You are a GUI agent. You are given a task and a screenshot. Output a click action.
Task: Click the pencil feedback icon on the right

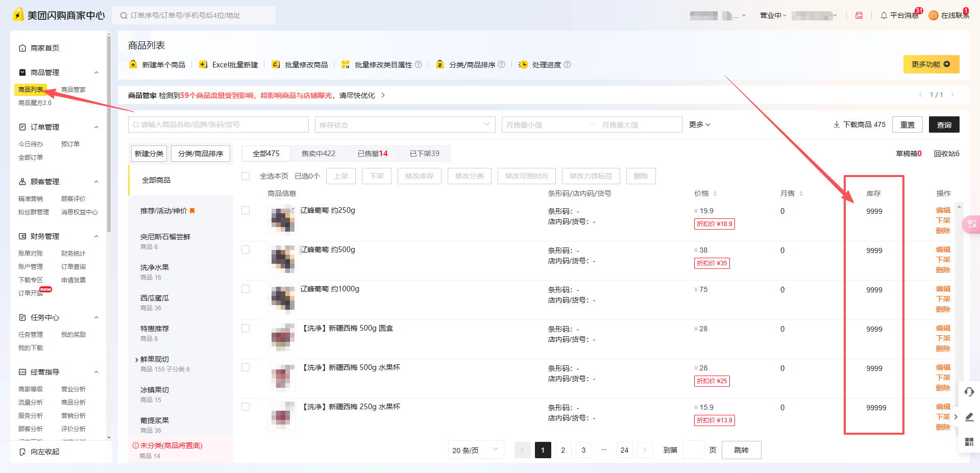coord(969,417)
